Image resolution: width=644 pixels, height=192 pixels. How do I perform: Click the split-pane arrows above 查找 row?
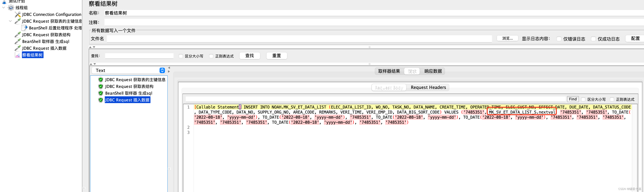pos(92,47)
